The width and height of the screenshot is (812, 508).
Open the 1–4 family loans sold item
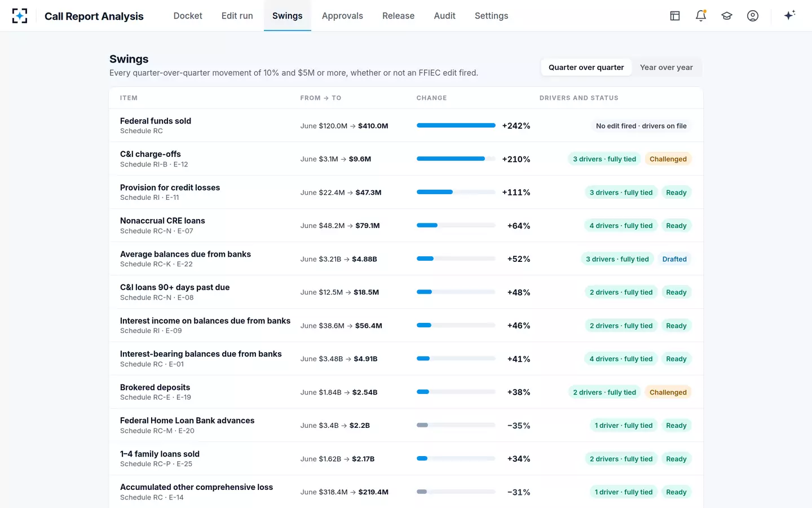point(160,454)
